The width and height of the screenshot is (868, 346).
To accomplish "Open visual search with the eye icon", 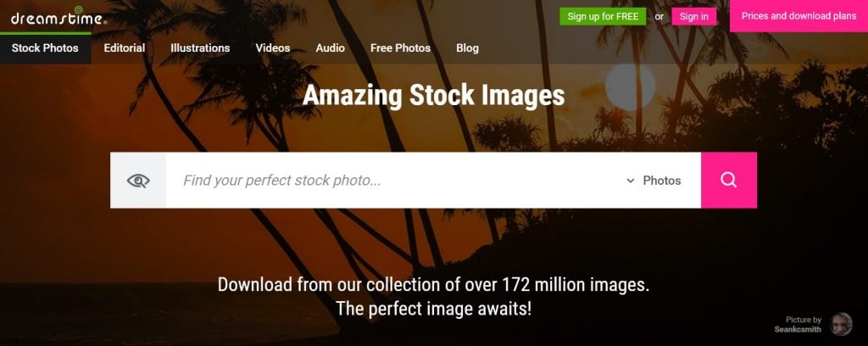I will click(138, 181).
